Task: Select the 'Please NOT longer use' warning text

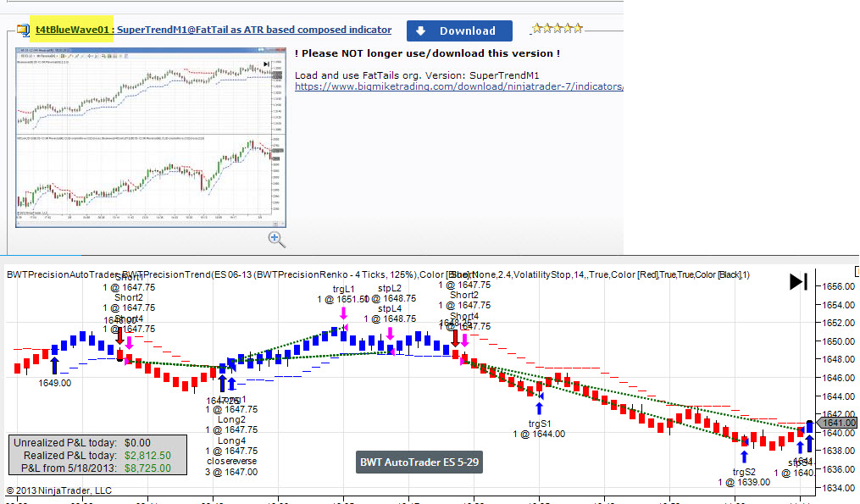Action: (x=427, y=53)
